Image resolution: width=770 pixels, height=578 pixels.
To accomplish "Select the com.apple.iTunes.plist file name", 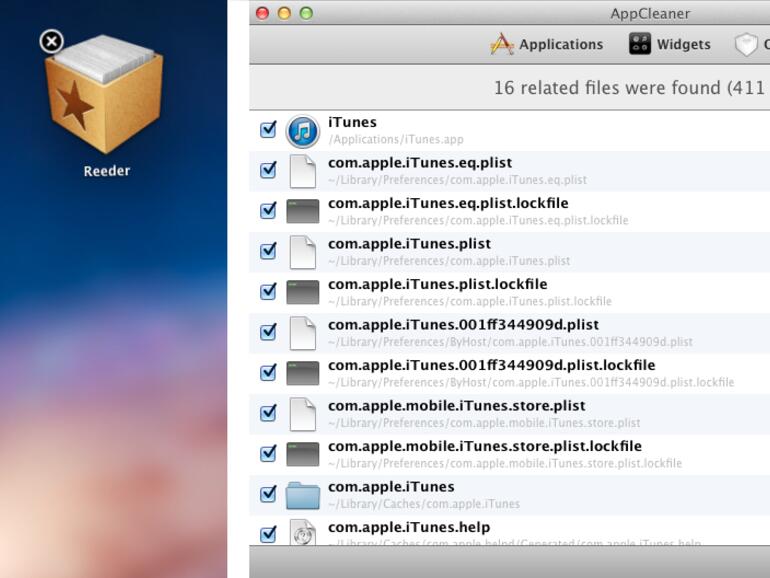I will pyautogui.click(x=409, y=245).
